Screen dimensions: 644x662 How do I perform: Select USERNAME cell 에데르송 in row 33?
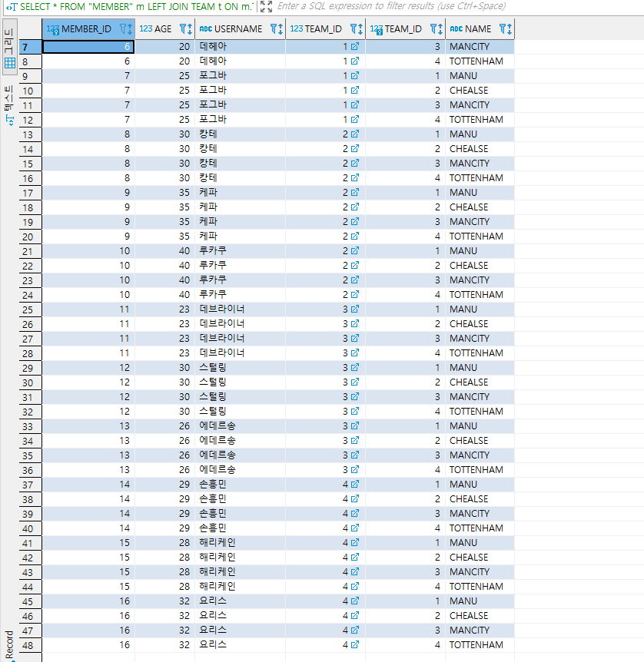[240, 425]
